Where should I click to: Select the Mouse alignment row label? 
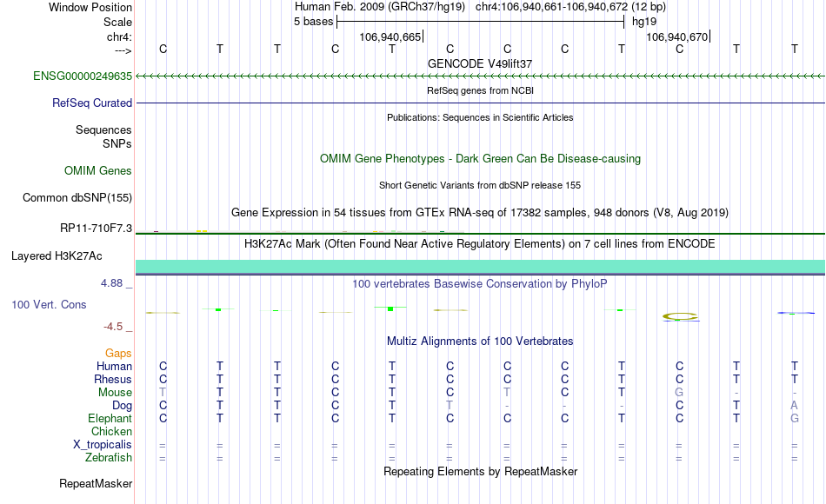click(116, 393)
